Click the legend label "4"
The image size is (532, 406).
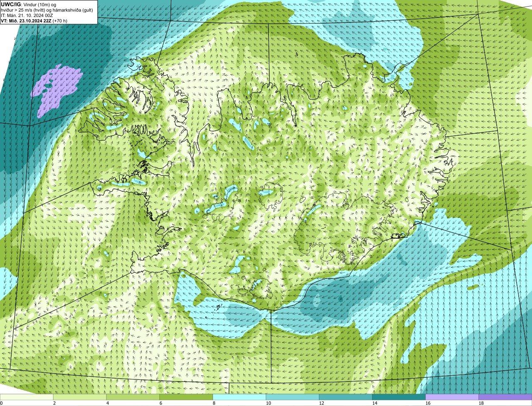[x=108, y=403]
